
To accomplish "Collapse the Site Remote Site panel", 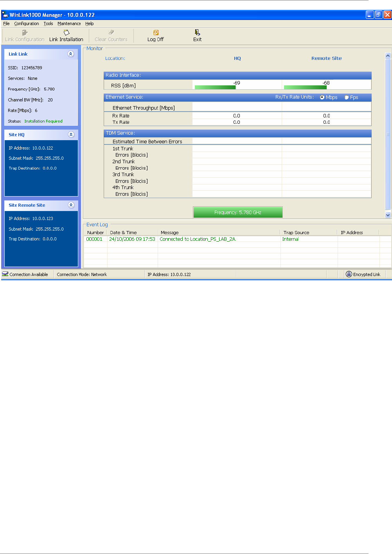I will tap(71, 205).
